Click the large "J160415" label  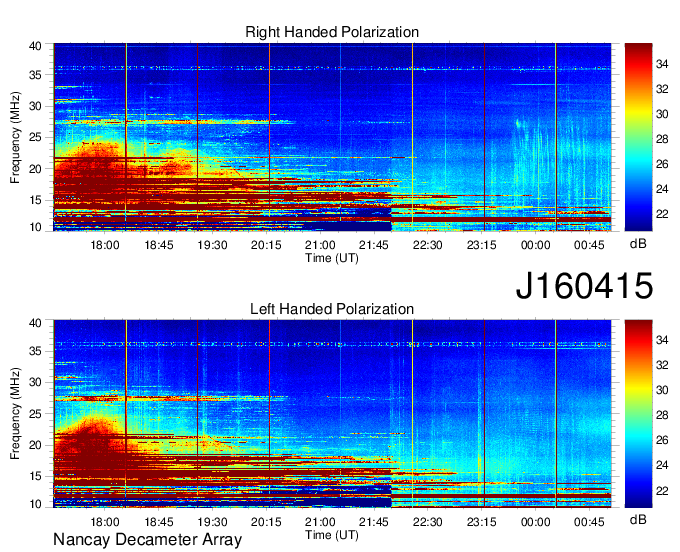pyautogui.click(x=584, y=286)
